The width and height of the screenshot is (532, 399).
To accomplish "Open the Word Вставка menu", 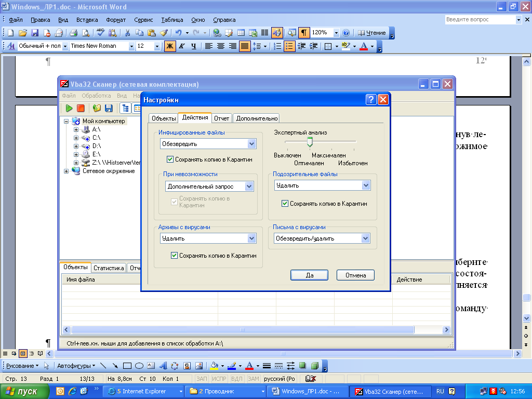I will 87,20.
